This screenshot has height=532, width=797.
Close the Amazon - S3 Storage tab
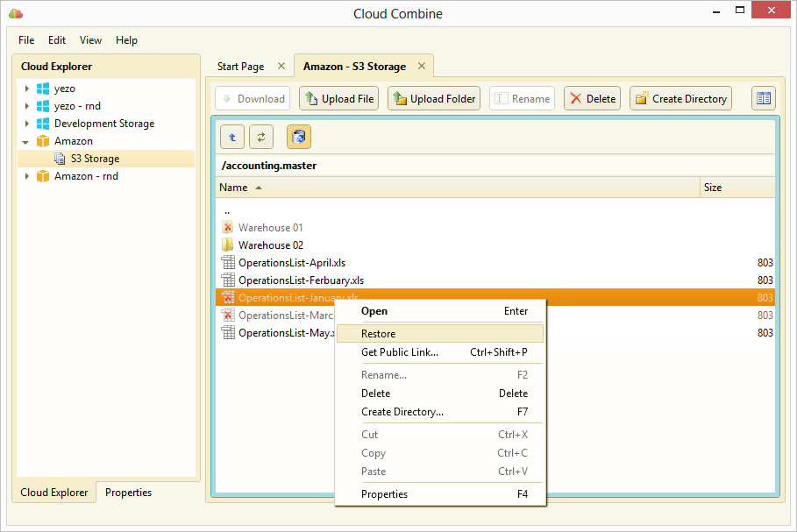coord(422,66)
